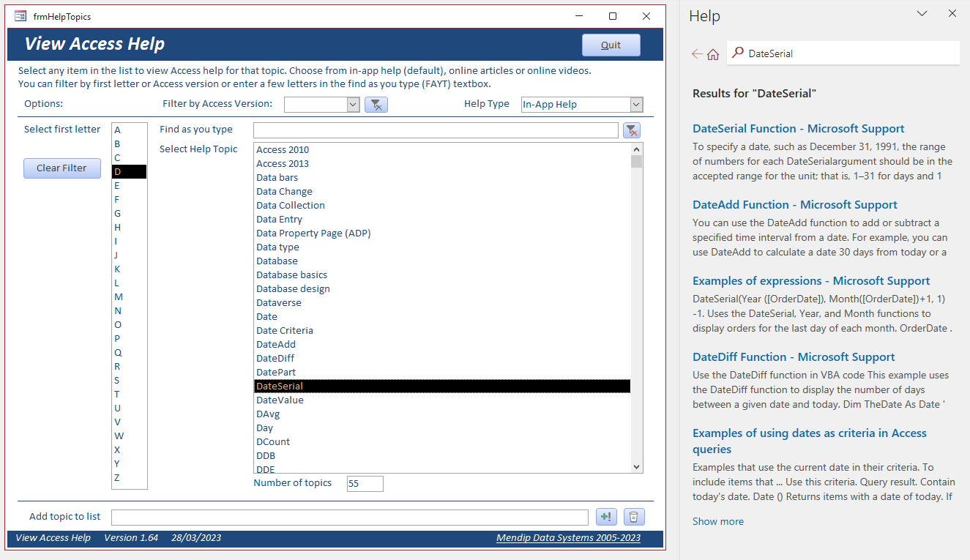The width and height of the screenshot is (970, 560).
Task: Select the Dataverse help topic
Action: [x=442, y=303]
